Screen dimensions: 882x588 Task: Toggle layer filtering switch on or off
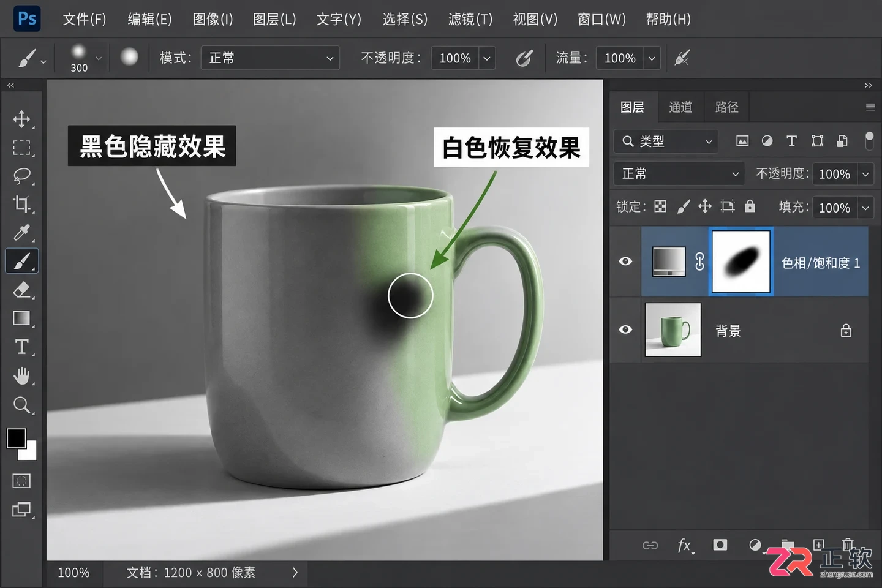pos(869,141)
